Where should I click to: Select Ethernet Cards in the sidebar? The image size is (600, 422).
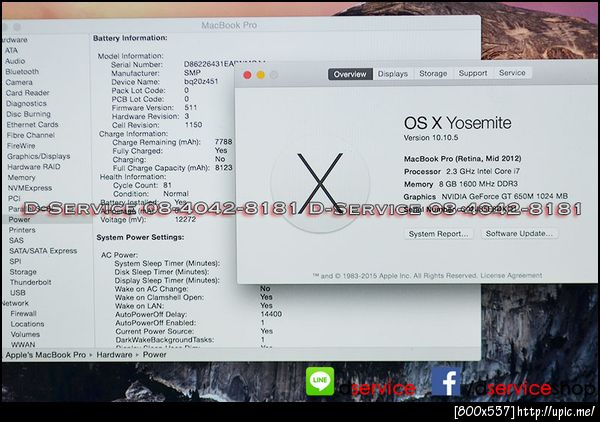[x=33, y=125]
